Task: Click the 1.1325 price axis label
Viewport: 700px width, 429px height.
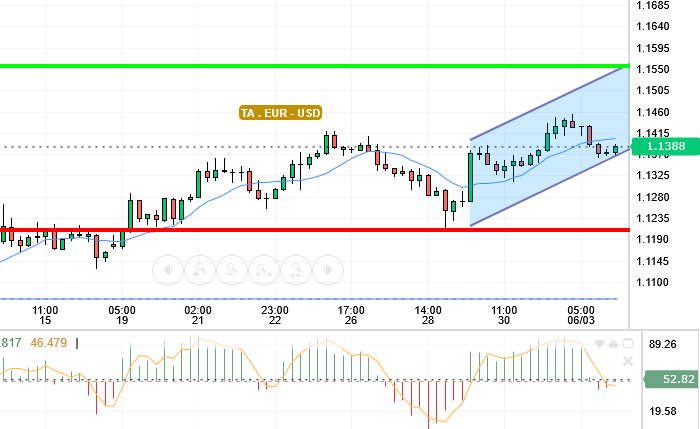Action: click(x=653, y=175)
